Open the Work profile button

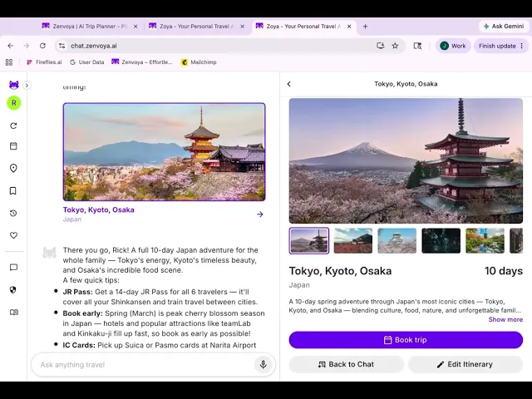[453, 46]
